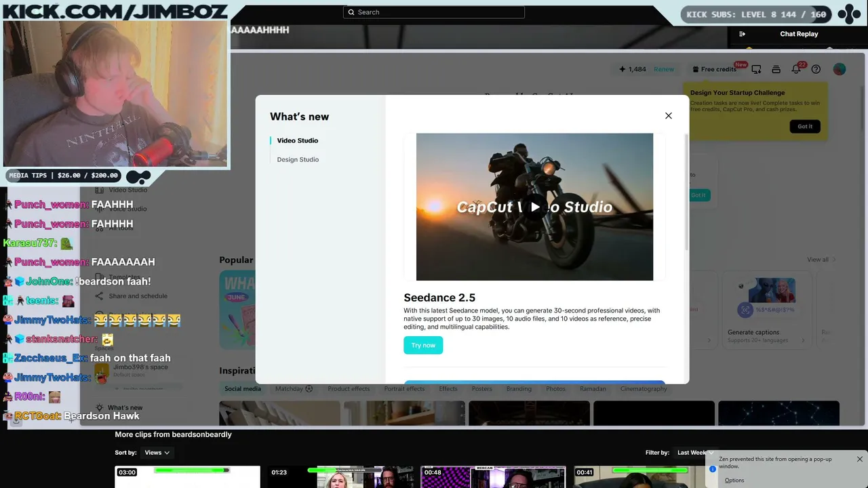The width and height of the screenshot is (868, 488).
Task: Click More clips from beardsonbeardly heading
Action: [x=173, y=434]
